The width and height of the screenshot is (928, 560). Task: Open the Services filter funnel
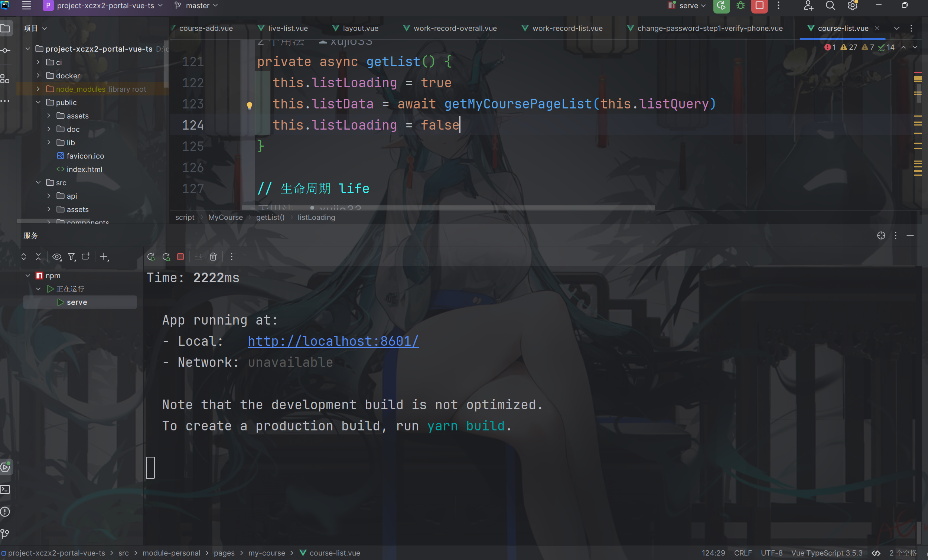tap(72, 257)
